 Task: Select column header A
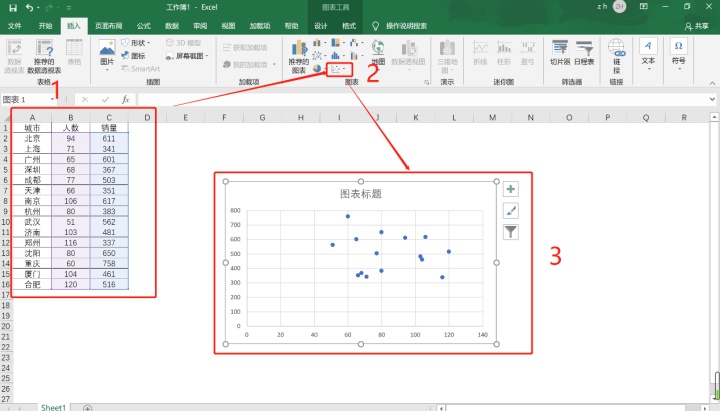point(32,118)
